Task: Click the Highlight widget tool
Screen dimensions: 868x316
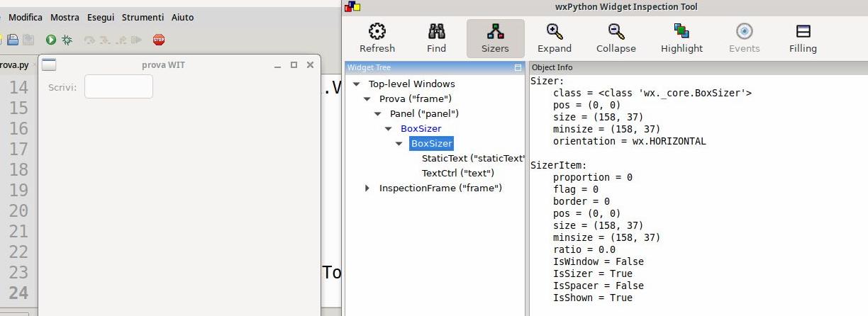Action: point(681,38)
